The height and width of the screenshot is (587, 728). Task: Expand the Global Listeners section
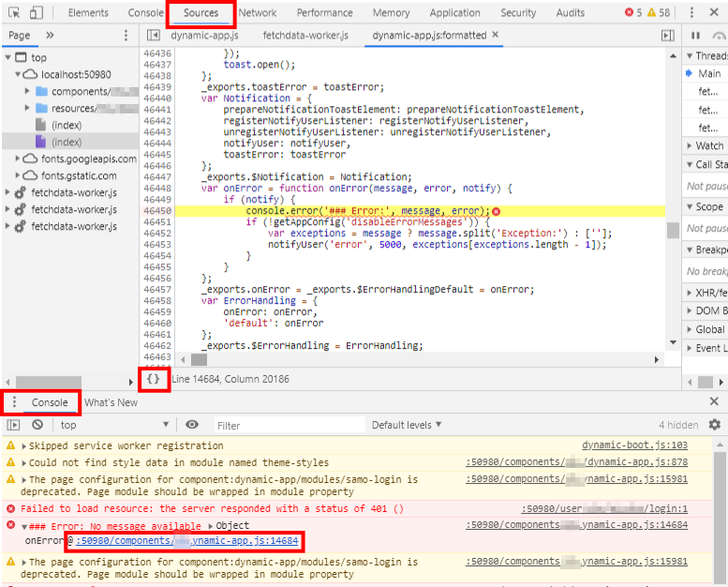[x=690, y=329]
